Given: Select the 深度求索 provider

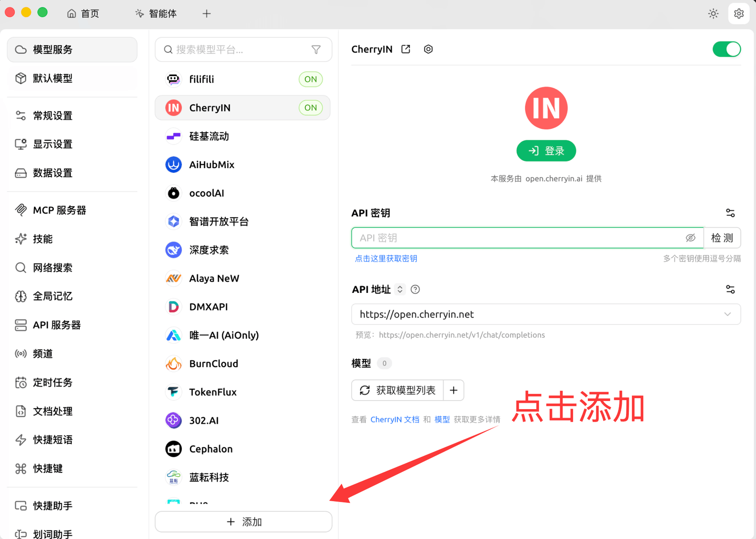Looking at the screenshot, I should (242, 250).
